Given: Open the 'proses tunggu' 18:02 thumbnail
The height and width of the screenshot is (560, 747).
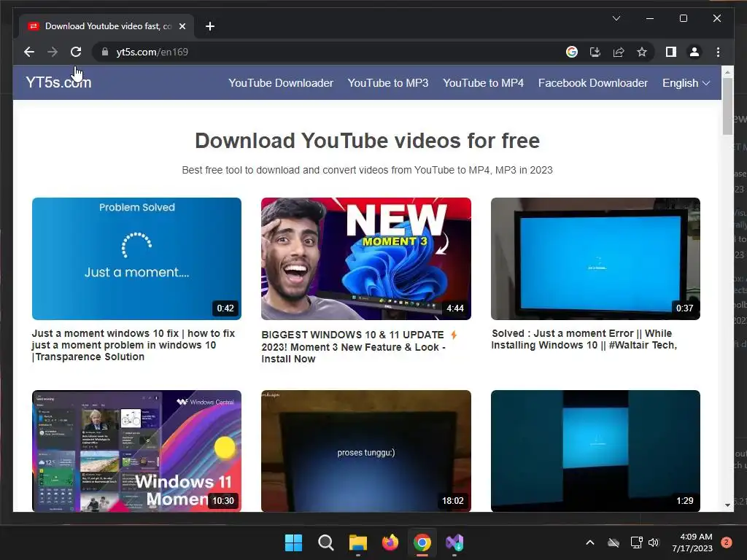Looking at the screenshot, I should coord(366,451).
